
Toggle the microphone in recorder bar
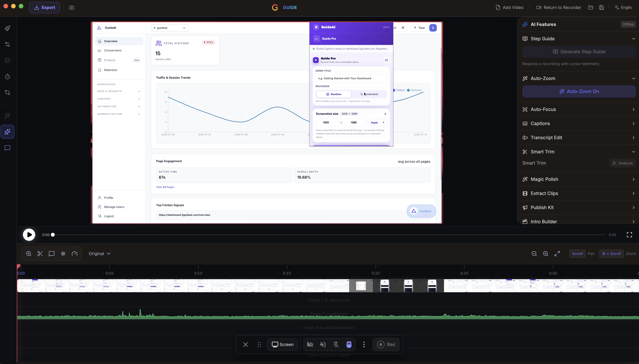(336, 345)
